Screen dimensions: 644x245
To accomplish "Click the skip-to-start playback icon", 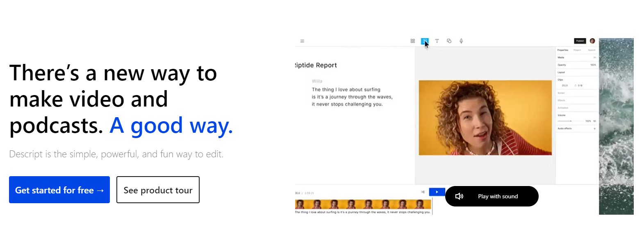I will (x=423, y=192).
